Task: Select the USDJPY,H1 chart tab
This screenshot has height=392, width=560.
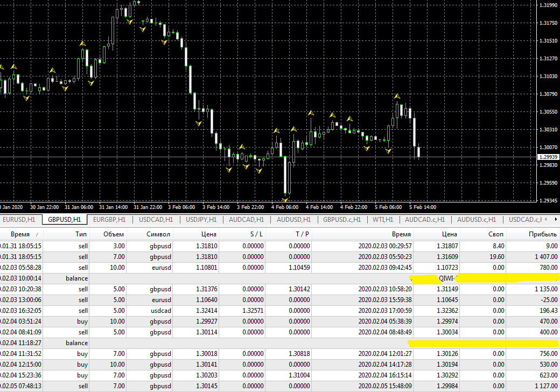Action: 201,220
